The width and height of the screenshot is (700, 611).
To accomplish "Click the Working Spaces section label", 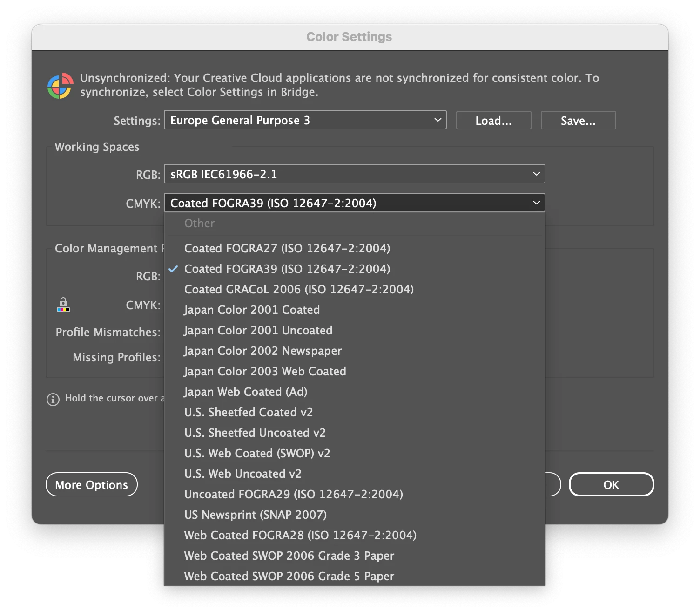I will pos(97,147).
